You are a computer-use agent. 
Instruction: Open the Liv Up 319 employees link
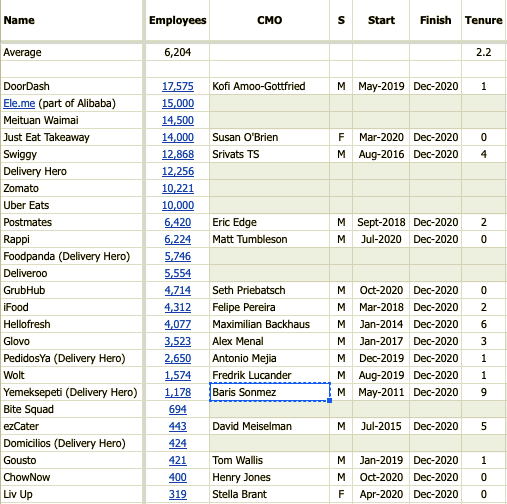[x=178, y=494]
